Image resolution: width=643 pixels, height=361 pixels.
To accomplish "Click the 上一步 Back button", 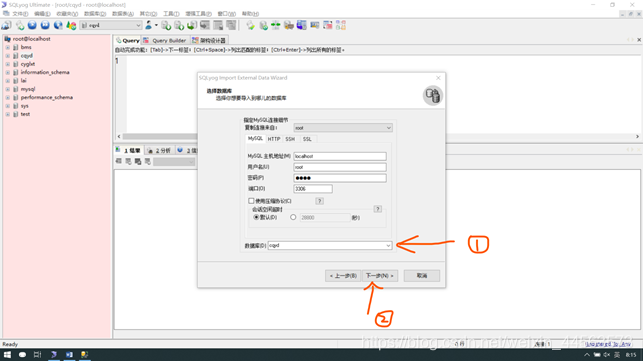I will (x=343, y=276).
